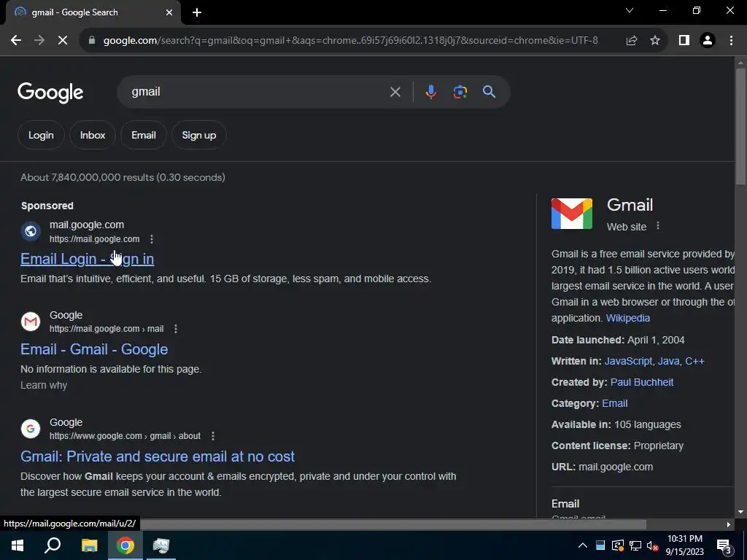Clear the search box text

click(395, 92)
